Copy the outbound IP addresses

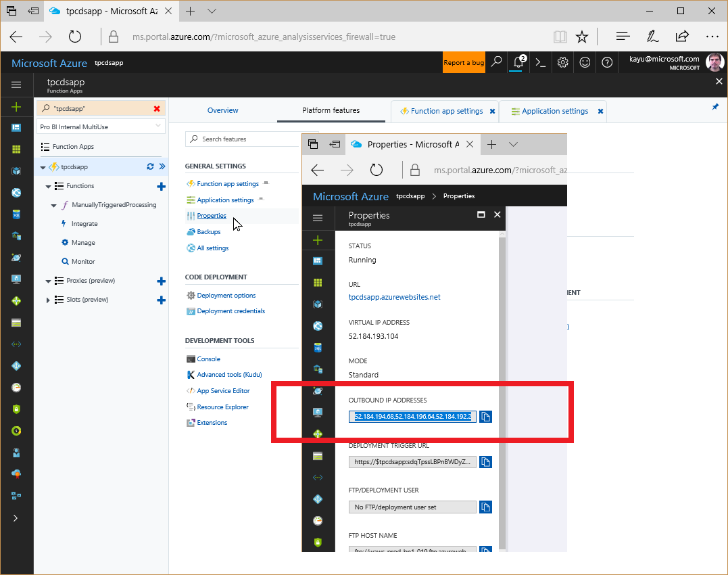(x=485, y=417)
